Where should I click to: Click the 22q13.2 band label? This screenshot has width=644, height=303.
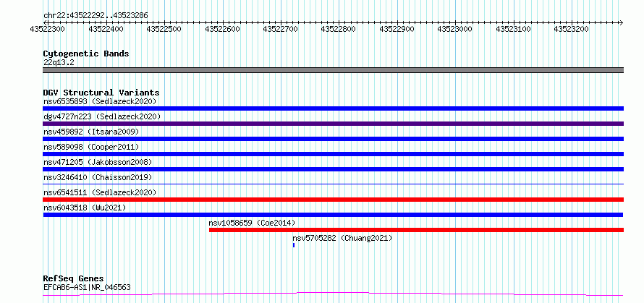click(x=59, y=63)
